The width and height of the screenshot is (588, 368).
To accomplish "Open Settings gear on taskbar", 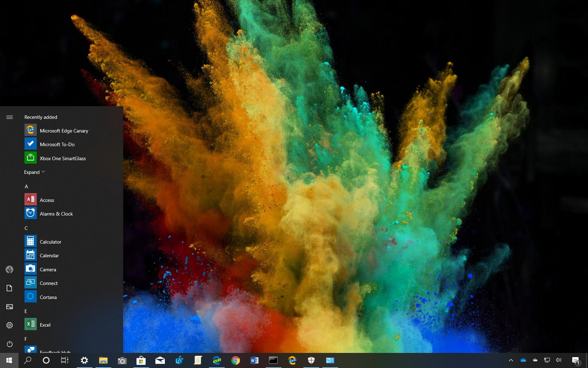I will pyautogui.click(x=84, y=360).
